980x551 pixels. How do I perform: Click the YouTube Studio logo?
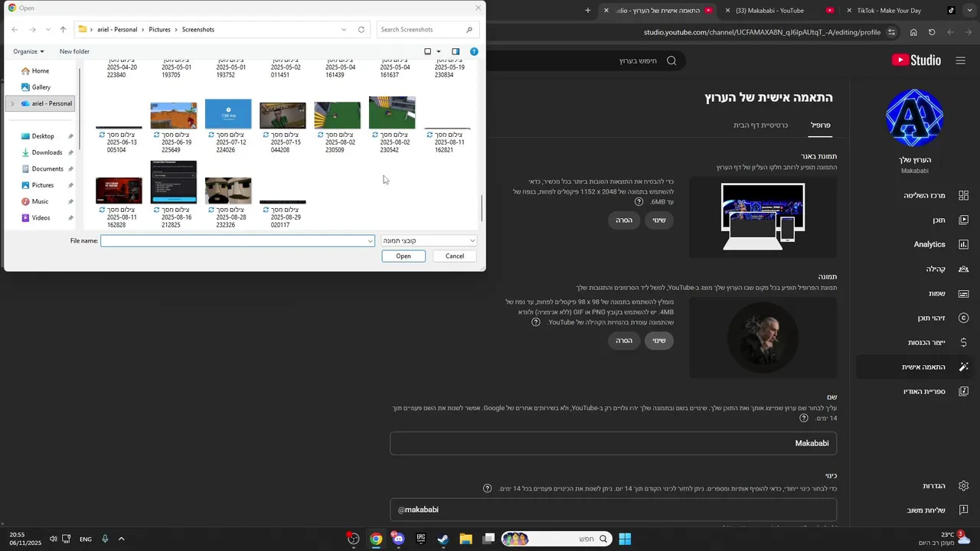(x=916, y=60)
